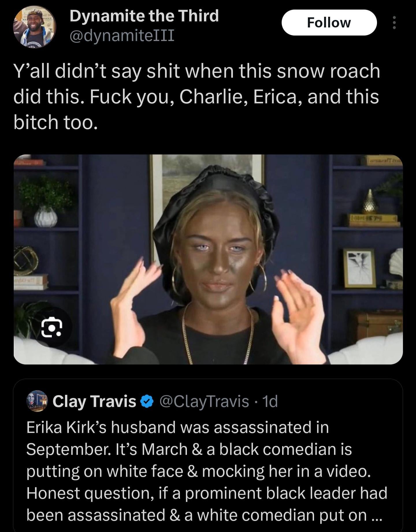Open the three-dot more options menu

coord(393,23)
